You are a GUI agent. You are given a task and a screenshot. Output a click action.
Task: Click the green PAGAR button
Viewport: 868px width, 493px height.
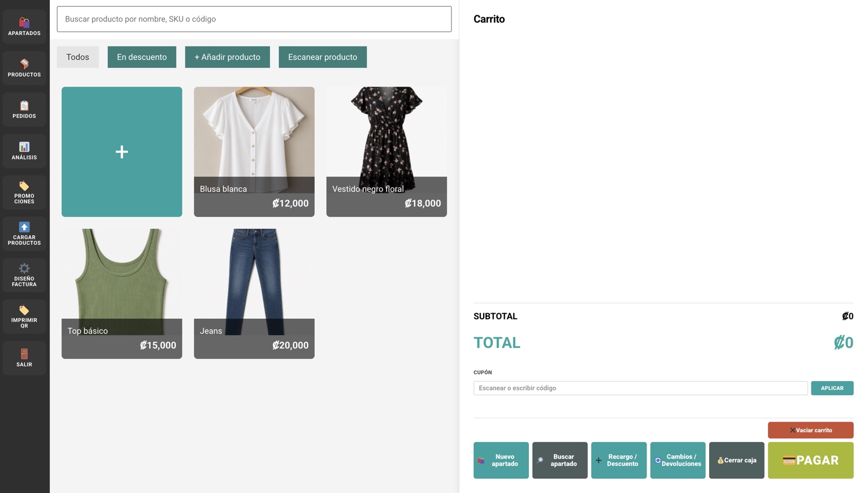point(810,460)
